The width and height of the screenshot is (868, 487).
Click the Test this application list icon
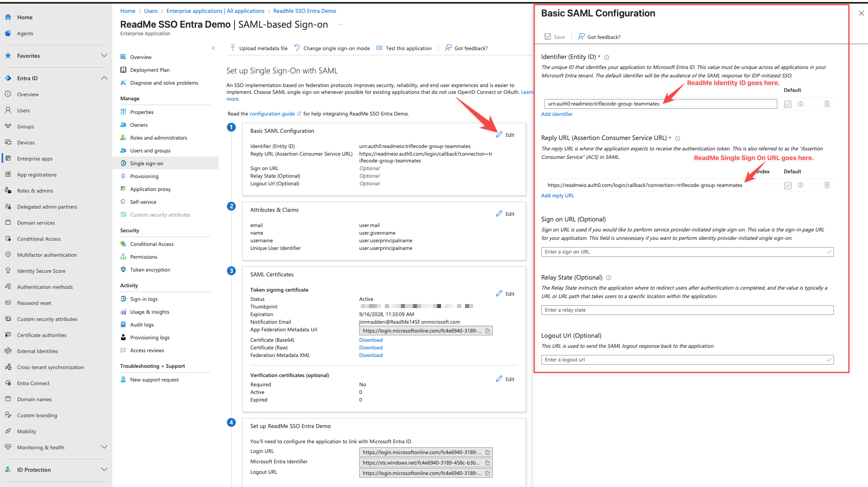tap(379, 48)
